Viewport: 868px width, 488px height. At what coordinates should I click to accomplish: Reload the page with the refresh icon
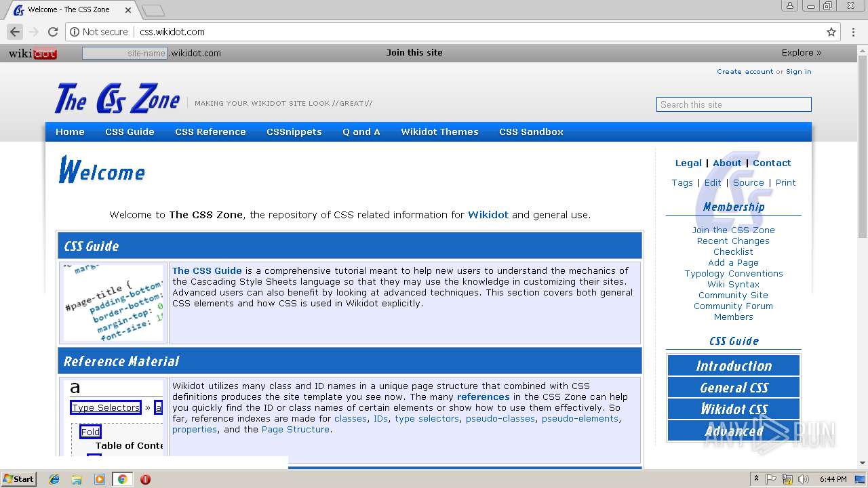[x=53, y=32]
